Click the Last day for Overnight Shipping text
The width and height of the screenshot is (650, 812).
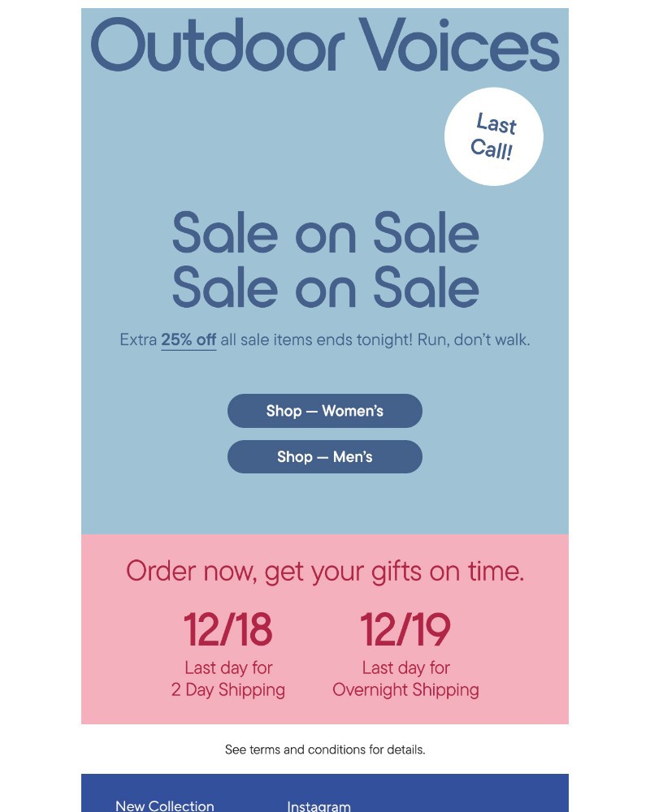405,679
